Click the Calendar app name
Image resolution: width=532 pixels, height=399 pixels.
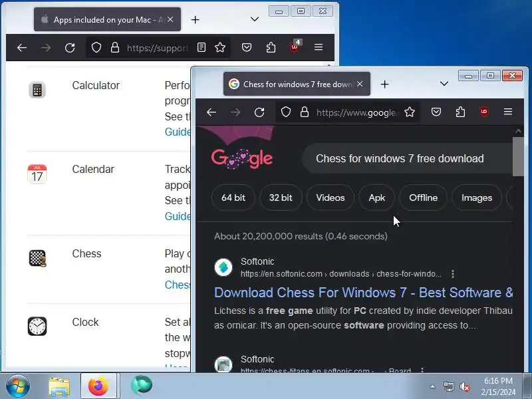click(93, 169)
